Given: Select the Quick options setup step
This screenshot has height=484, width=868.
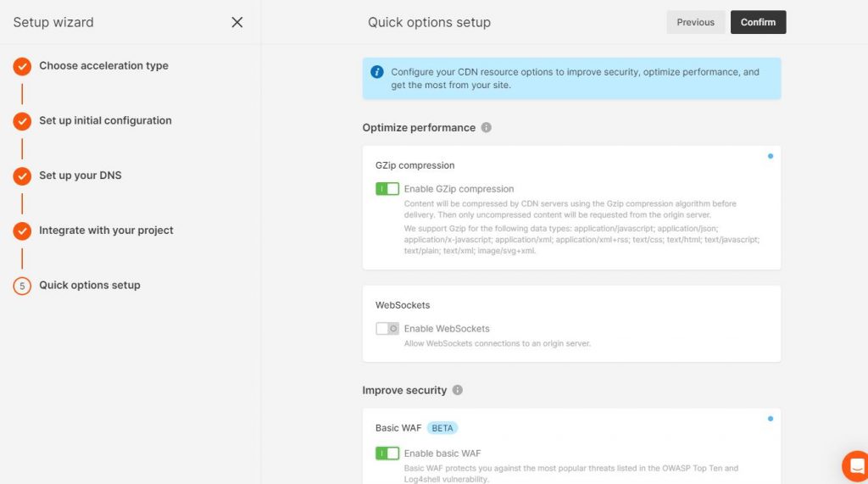Looking at the screenshot, I should coord(90,286).
